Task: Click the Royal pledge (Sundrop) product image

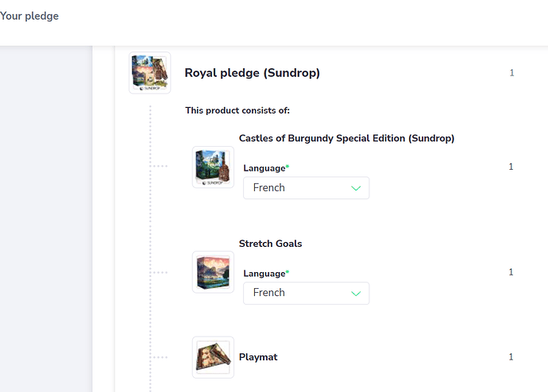Action: pyautogui.click(x=149, y=73)
